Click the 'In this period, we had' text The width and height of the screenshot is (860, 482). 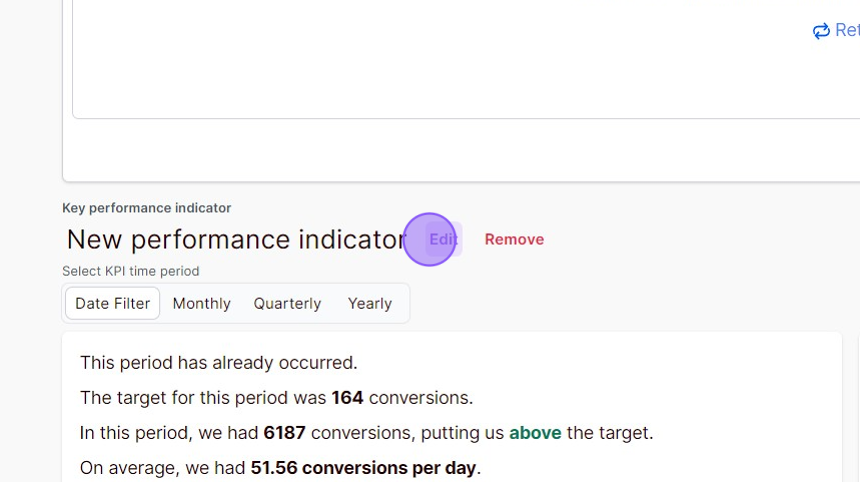(x=169, y=433)
